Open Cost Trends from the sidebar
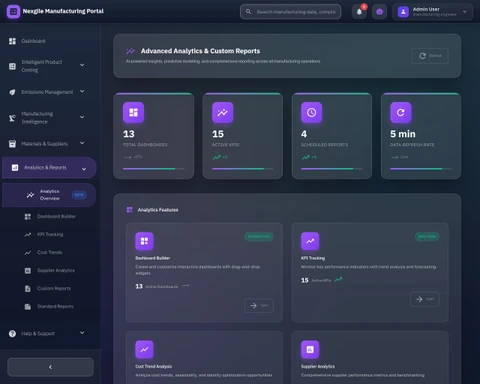Viewport: 480px width, 384px height. pyautogui.click(x=49, y=253)
